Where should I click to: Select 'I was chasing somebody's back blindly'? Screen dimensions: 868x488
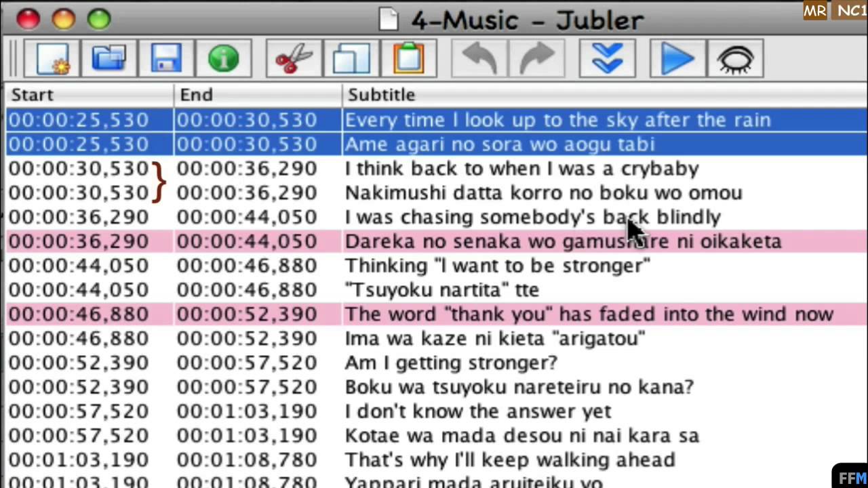436,218
